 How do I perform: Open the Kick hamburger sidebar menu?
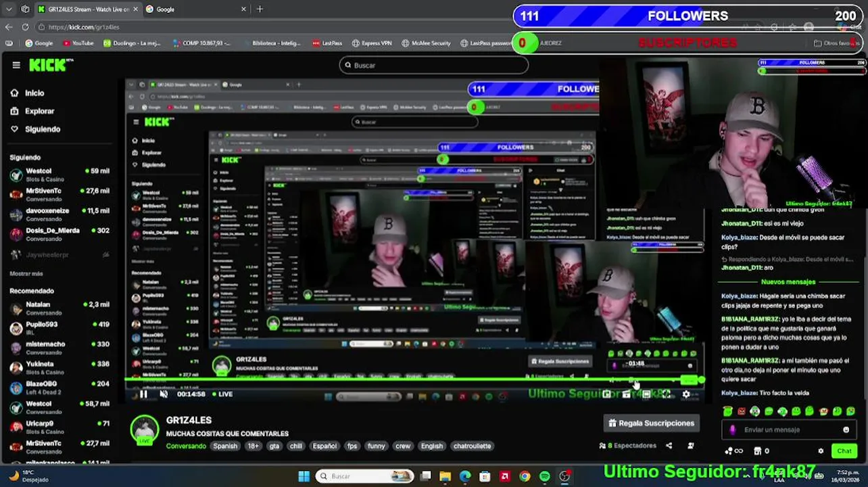click(16, 65)
